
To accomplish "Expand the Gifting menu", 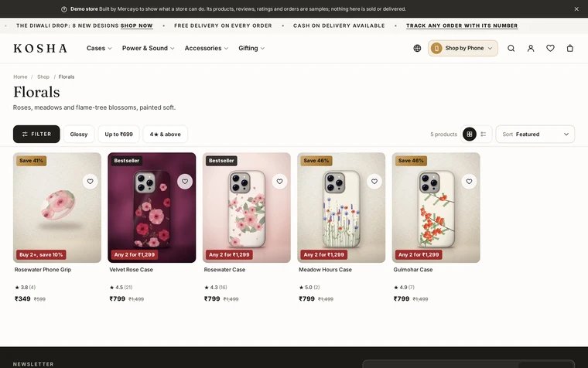I will 251,49.
